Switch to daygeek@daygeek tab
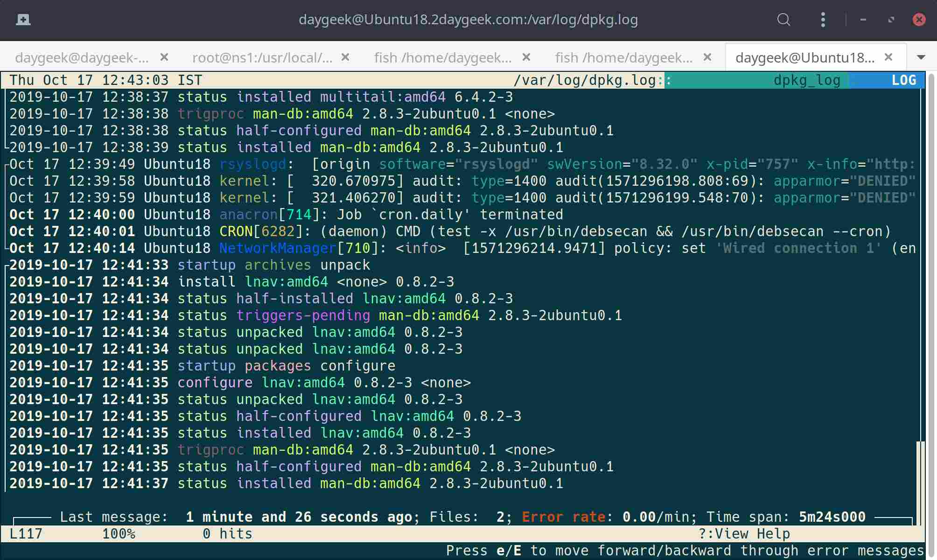Viewport: 937px width, 560px height. (82, 57)
